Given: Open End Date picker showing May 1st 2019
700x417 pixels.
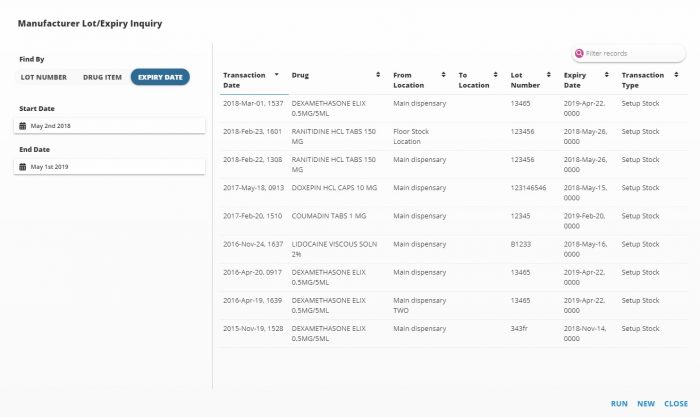Looking at the screenshot, I should 112,167.
